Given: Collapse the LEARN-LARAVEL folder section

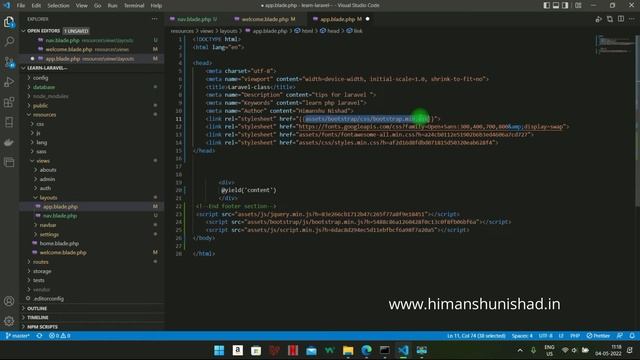Looking at the screenshot, I should (47, 68).
